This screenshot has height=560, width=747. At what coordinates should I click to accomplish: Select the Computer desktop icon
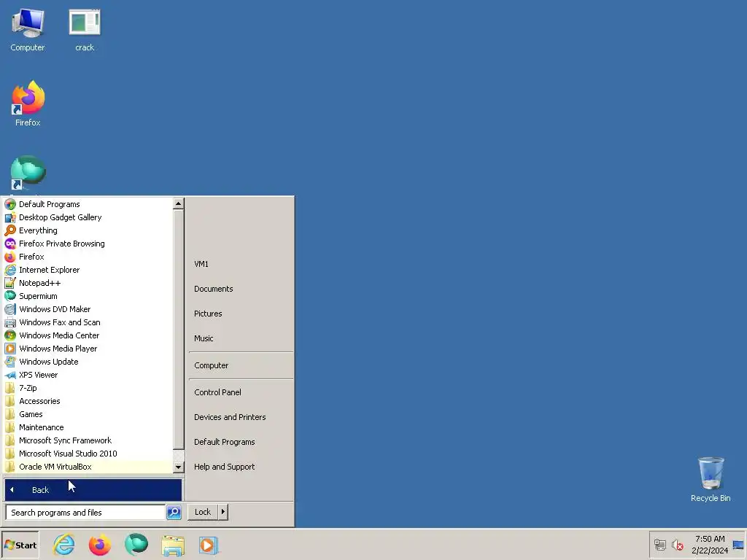(28, 29)
